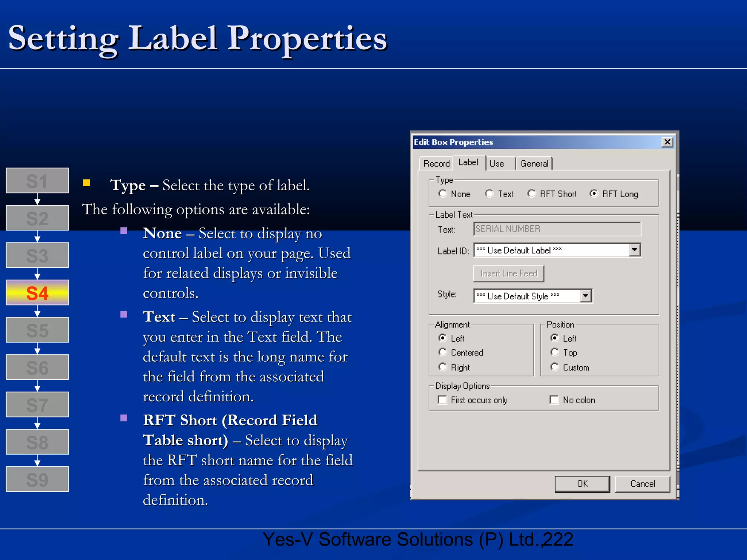Confirm with the OK button

click(x=582, y=484)
